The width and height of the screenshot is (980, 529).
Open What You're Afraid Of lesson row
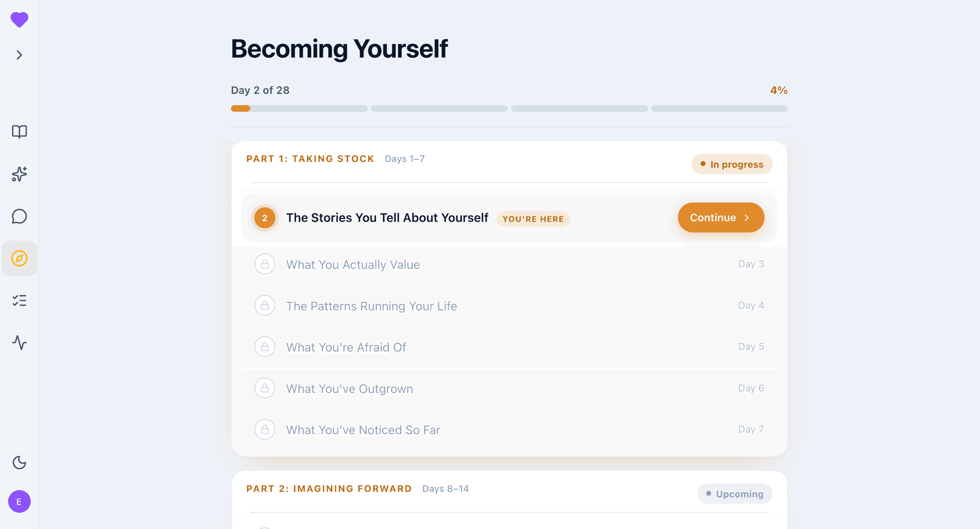click(509, 347)
